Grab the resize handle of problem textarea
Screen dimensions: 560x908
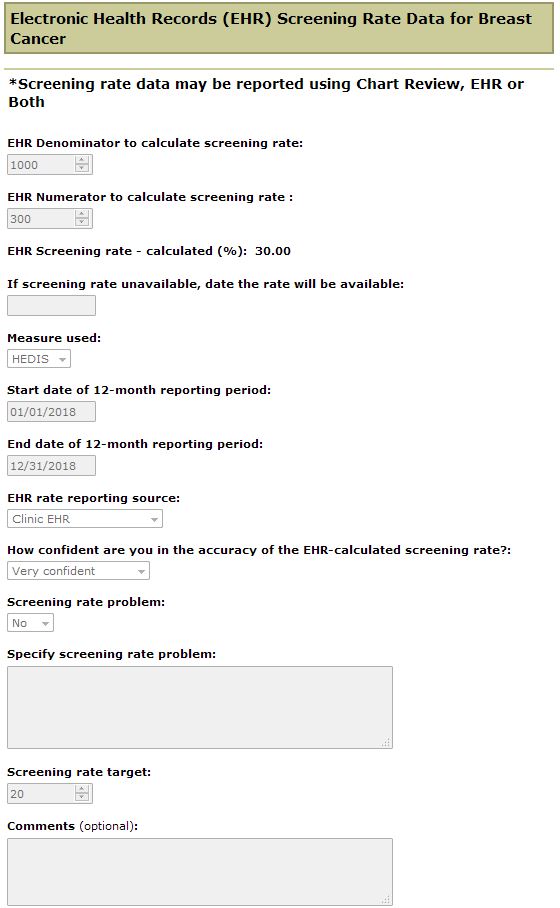point(386,742)
